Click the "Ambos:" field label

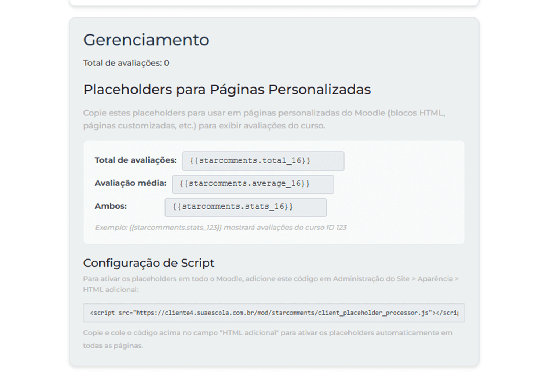(111, 206)
